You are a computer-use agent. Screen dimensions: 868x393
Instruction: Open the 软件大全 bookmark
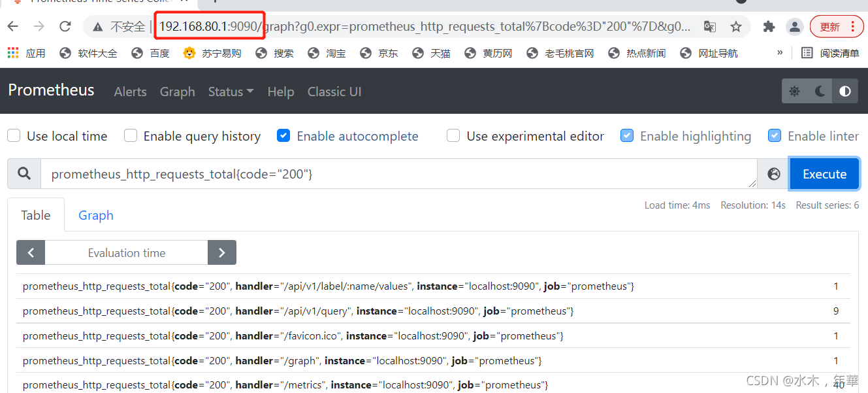88,53
